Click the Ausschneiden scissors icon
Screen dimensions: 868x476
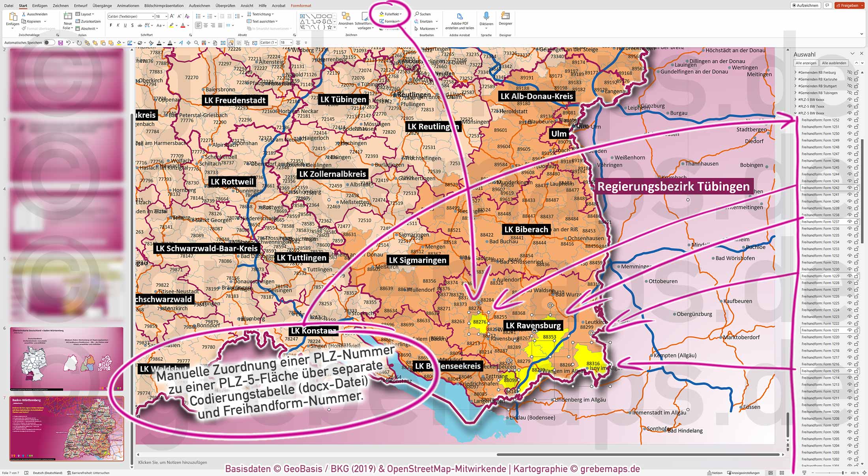[24, 14]
